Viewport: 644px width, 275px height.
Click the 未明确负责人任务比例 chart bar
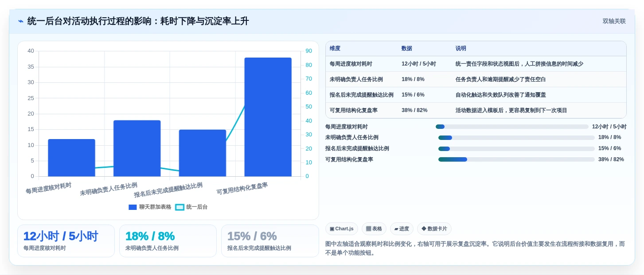click(137, 148)
